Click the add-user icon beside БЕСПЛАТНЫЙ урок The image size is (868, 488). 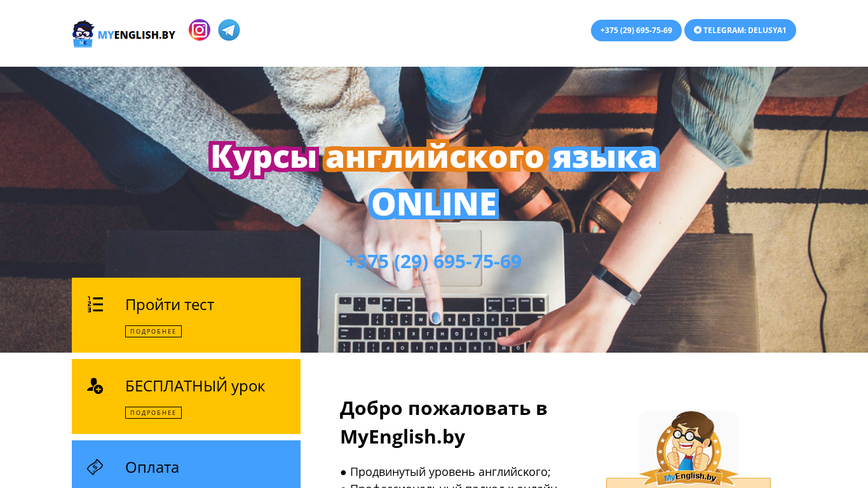[x=95, y=386]
